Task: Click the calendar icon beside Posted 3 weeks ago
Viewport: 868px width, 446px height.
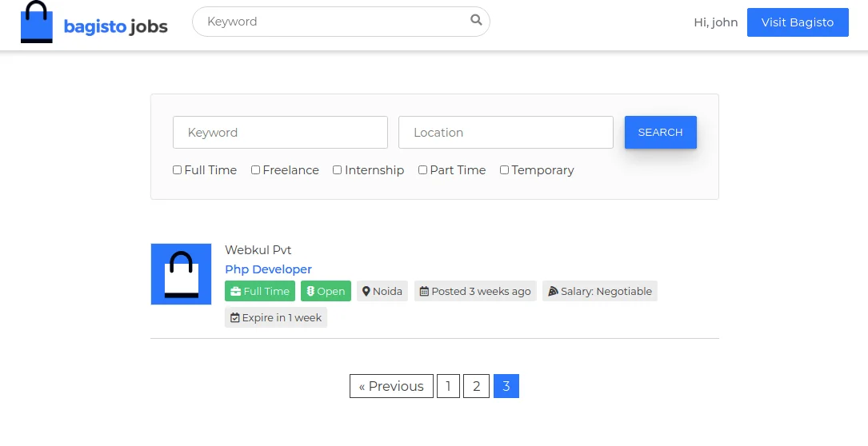Action: point(424,291)
